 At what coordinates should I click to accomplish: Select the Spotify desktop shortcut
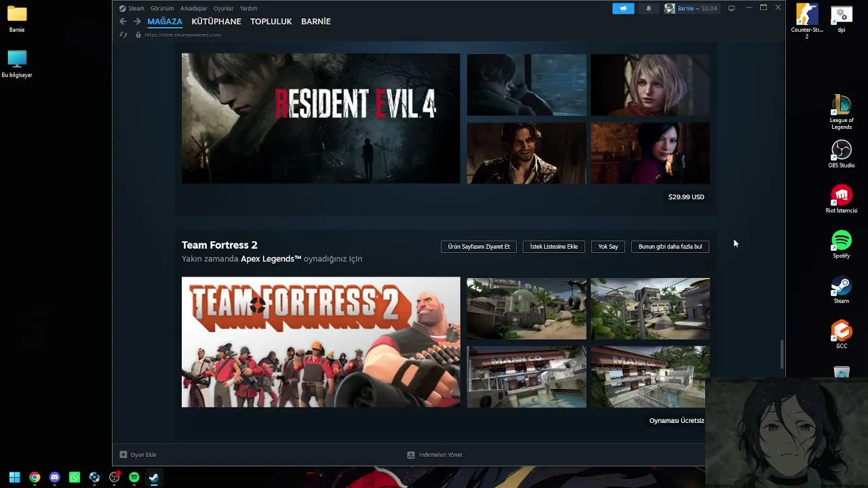pos(842,245)
